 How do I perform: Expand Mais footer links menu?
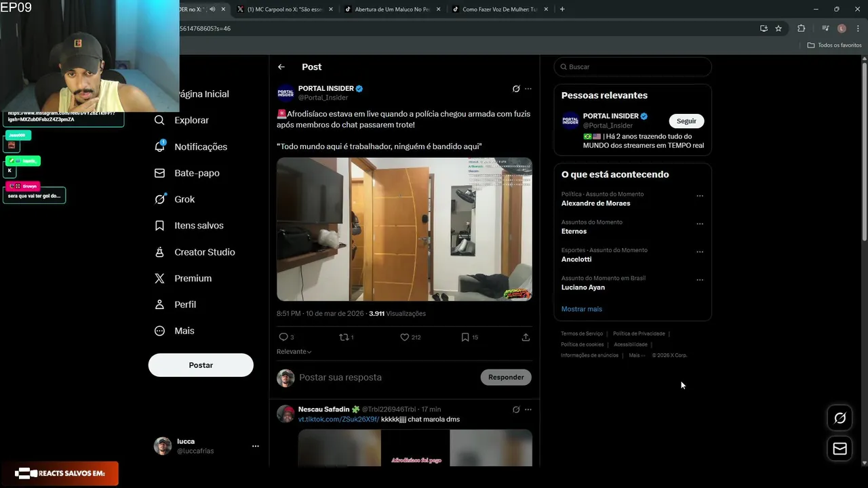click(637, 355)
